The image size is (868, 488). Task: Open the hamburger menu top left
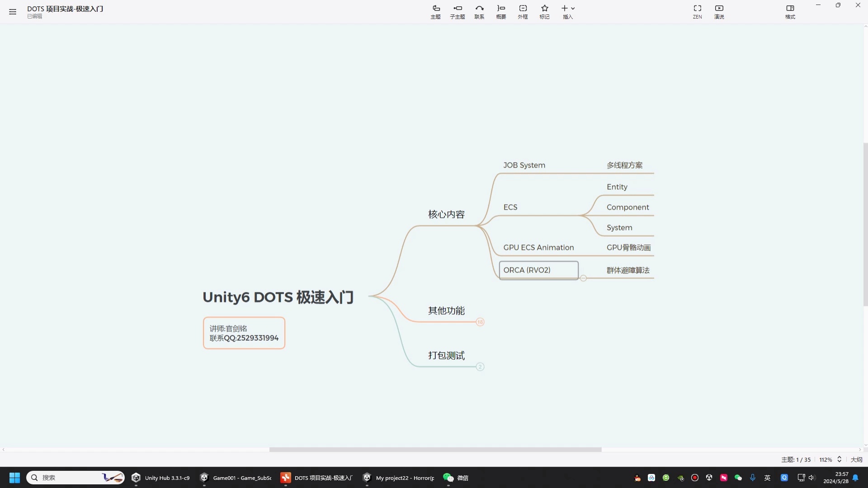tap(12, 11)
